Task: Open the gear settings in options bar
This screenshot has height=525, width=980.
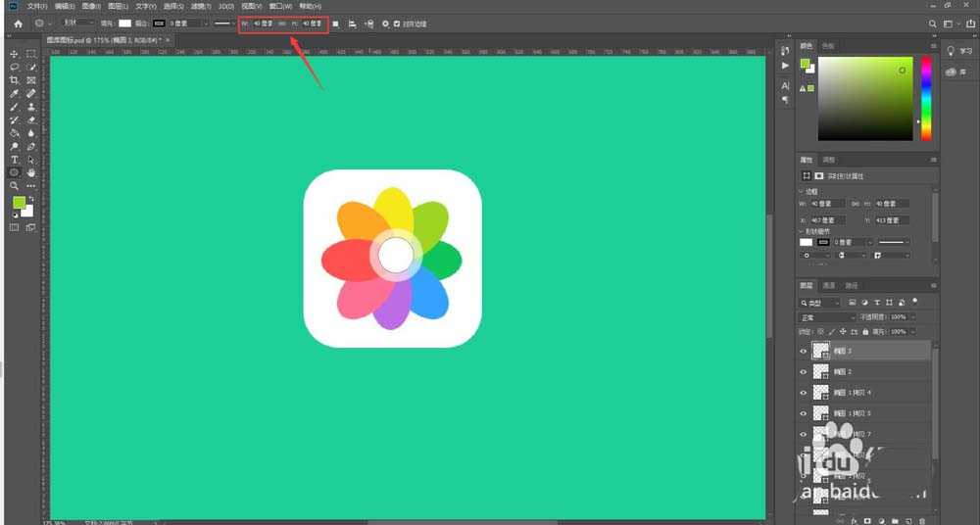Action: point(385,23)
